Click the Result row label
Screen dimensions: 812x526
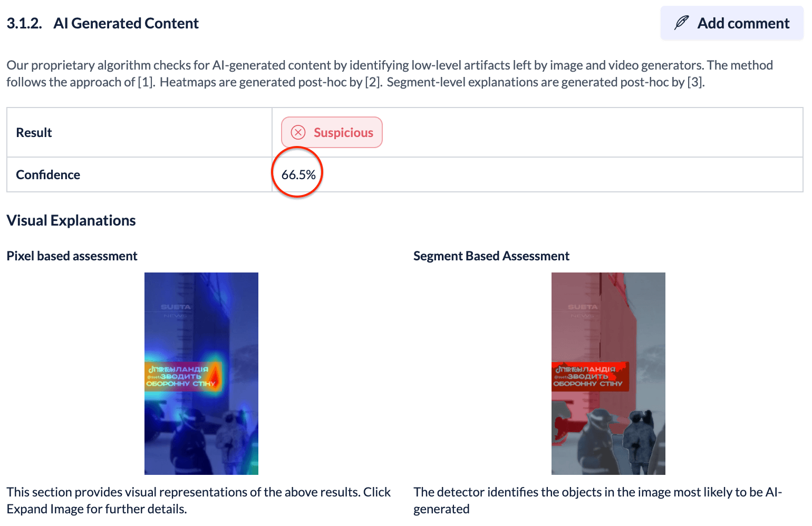point(34,133)
